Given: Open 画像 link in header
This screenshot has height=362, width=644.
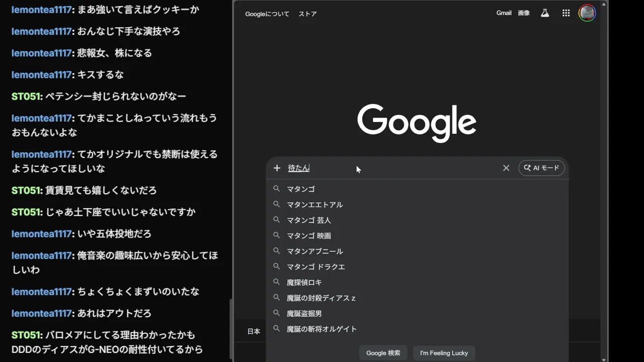Looking at the screenshot, I should [524, 13].
